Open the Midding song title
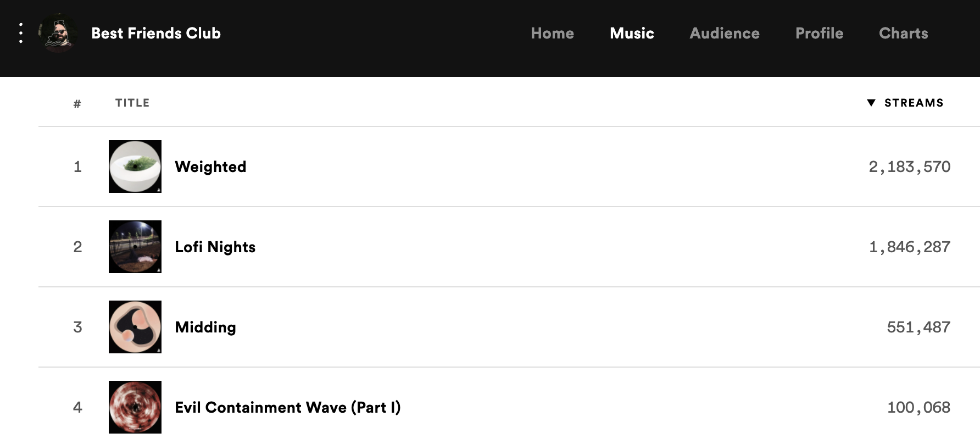Viewport: 980px width, 444px height. coord(205,328)
